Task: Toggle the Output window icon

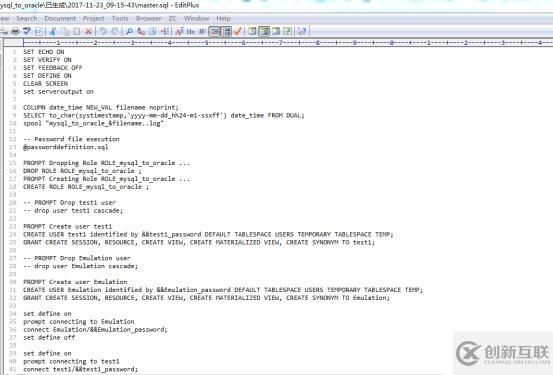Action: point(287,31)
